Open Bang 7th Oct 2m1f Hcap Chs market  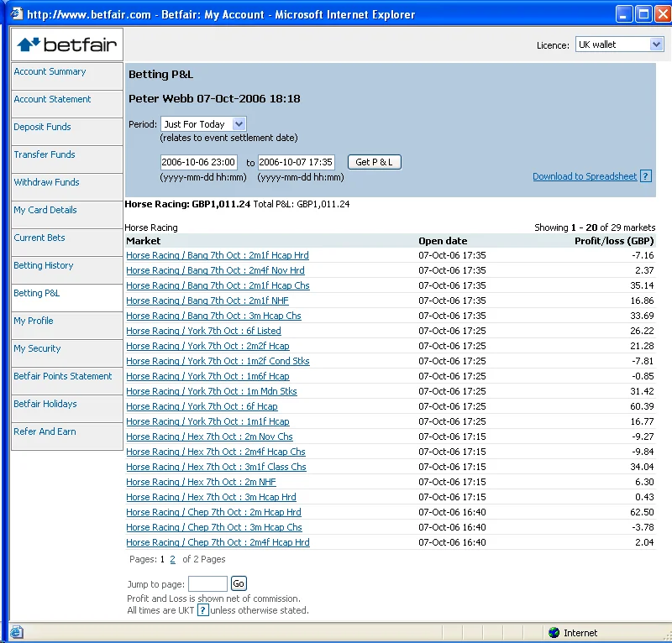(x=218, y=285)
